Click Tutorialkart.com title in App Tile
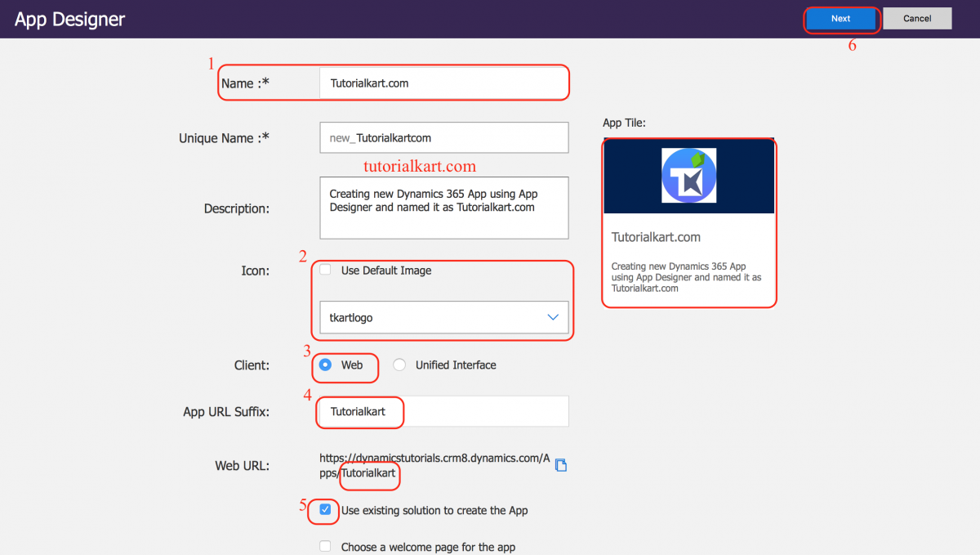The image size is (980, 555). [656, 237]
